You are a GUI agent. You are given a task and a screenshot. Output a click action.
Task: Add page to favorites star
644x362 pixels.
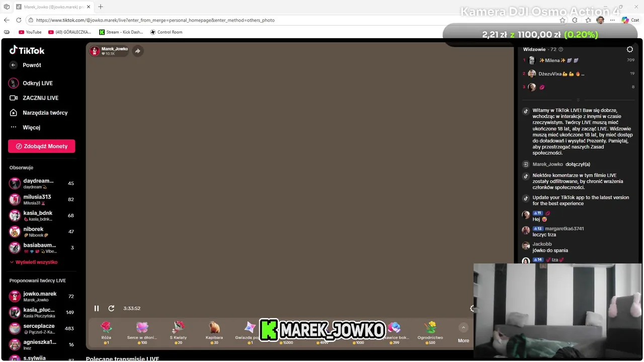(x=562, y=20)
